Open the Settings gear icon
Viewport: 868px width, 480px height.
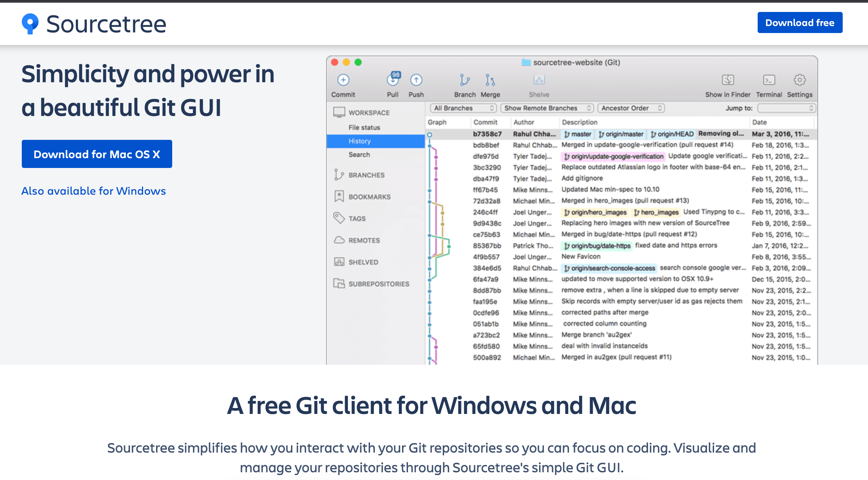coord(799,80)
